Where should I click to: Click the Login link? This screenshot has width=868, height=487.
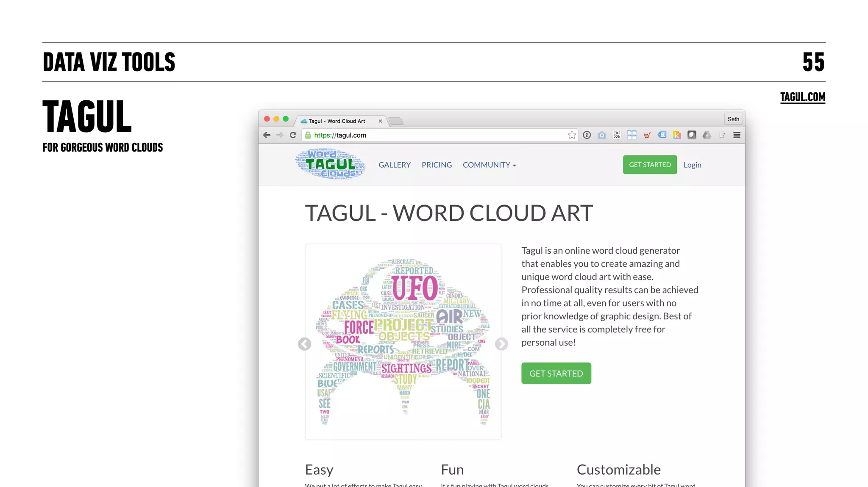692,165
